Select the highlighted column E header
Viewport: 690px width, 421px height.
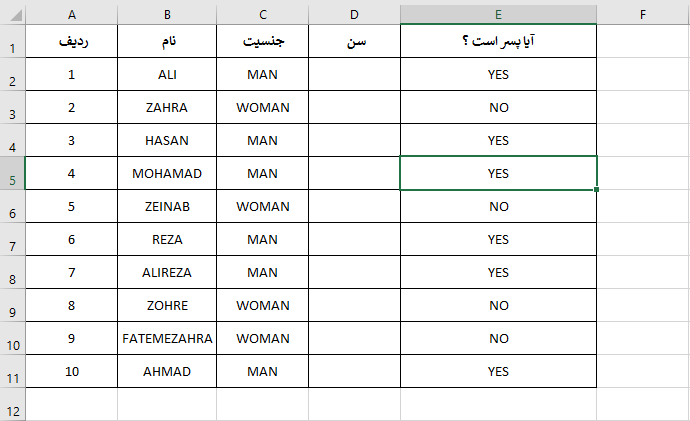tap(498, 14)
